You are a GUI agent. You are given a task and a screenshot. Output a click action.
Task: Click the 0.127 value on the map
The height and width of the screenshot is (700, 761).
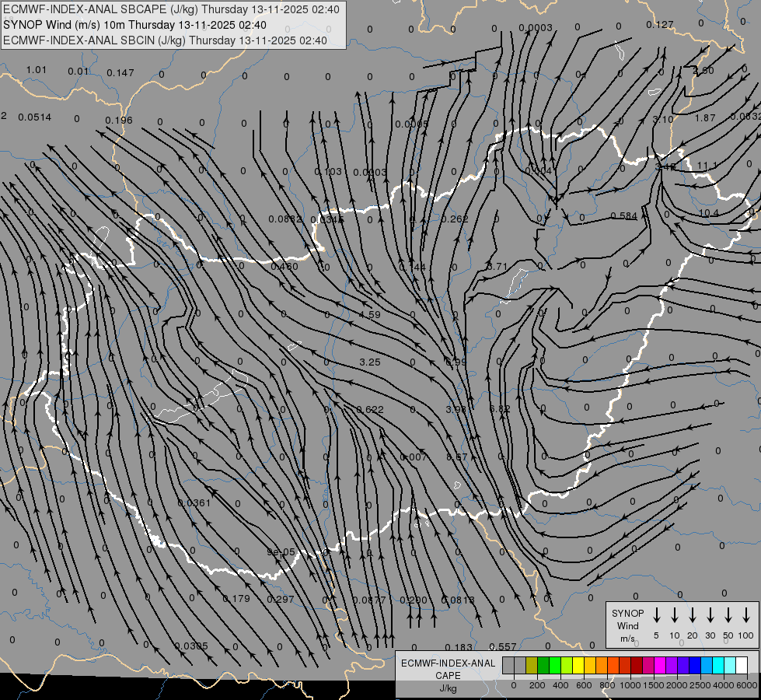coord(660,25)
